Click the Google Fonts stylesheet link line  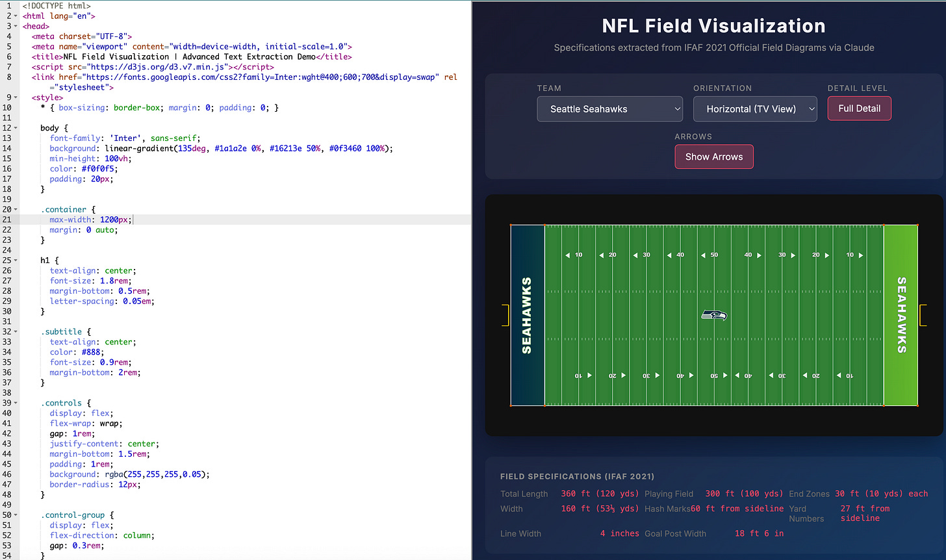[244, 82]
